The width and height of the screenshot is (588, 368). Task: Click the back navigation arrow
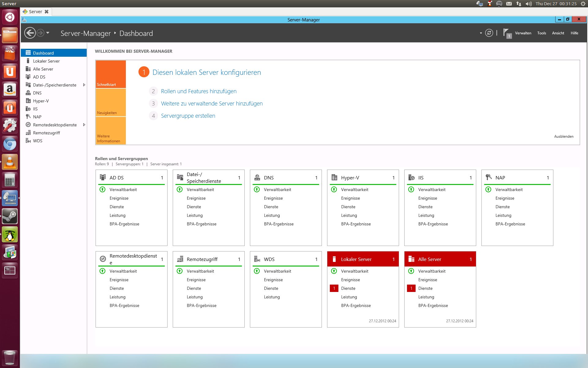[x=30, y=33]
